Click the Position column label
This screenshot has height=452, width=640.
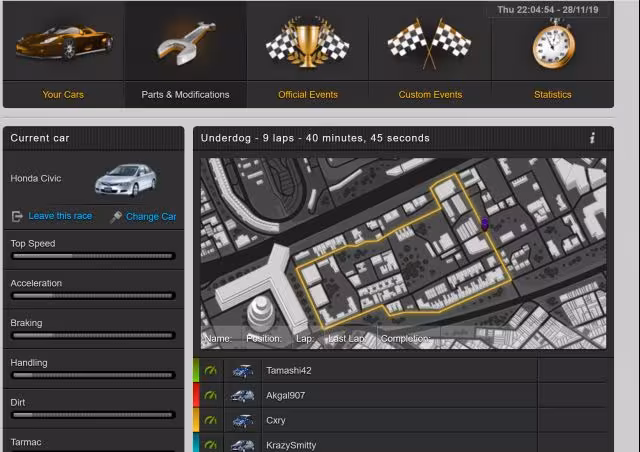pyautogui.click(x=264, y=338)
